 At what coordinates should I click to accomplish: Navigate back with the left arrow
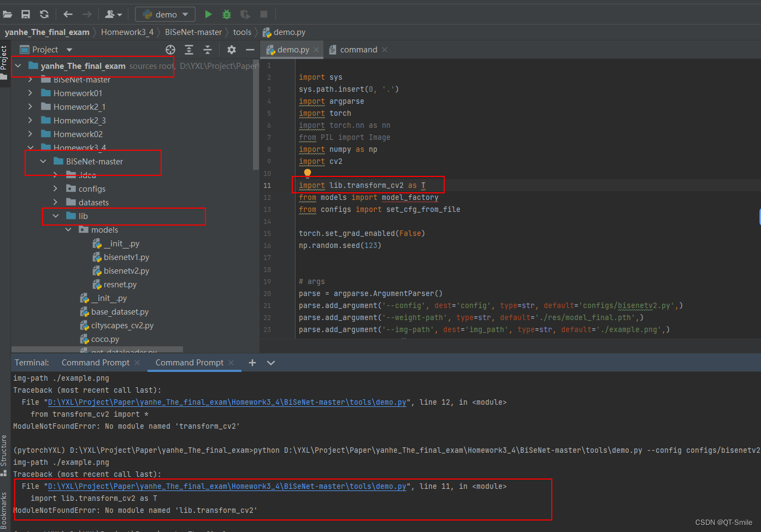click(68, 14)
